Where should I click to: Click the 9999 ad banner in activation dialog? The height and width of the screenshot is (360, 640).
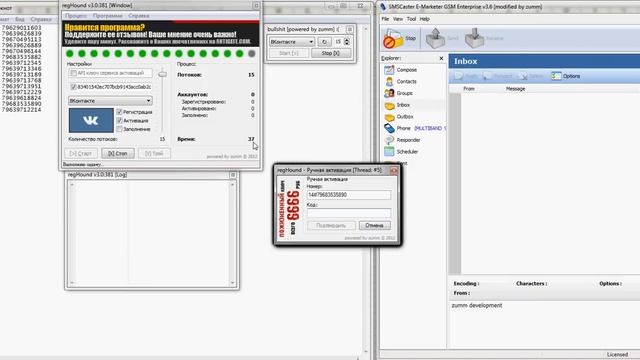(289, 208)
